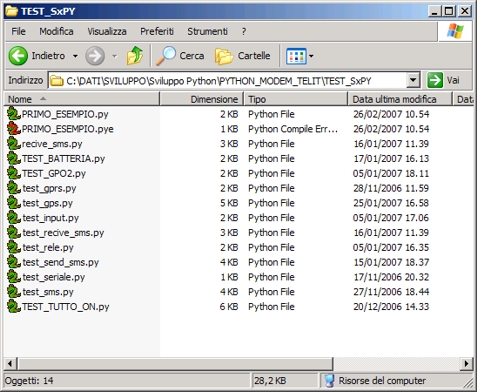Click test_seriale.py file icon

(14, 277)
